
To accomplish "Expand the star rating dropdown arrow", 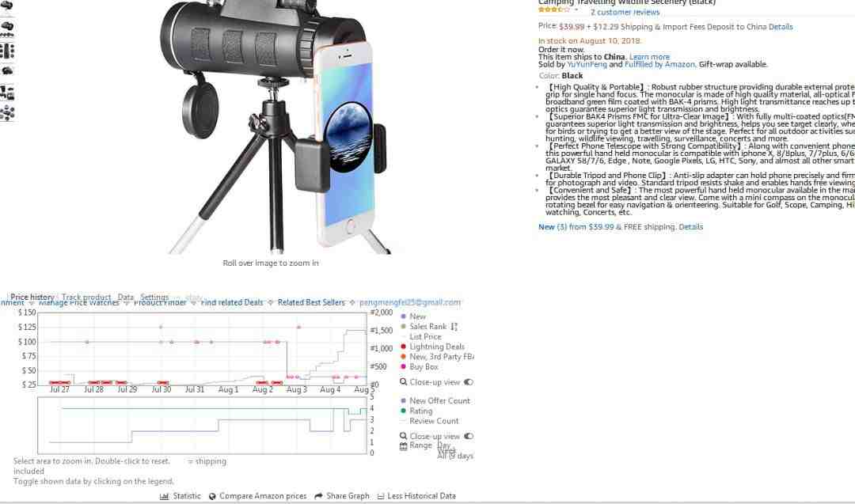I will 576,9.
